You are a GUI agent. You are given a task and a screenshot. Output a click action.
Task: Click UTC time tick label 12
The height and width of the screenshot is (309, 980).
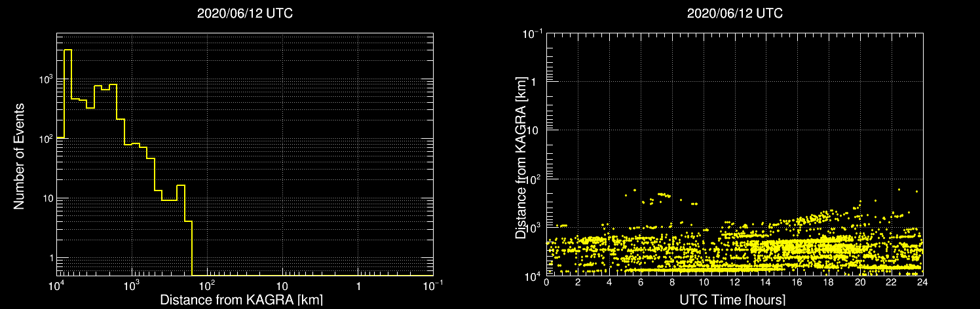[x=735, y=282]
